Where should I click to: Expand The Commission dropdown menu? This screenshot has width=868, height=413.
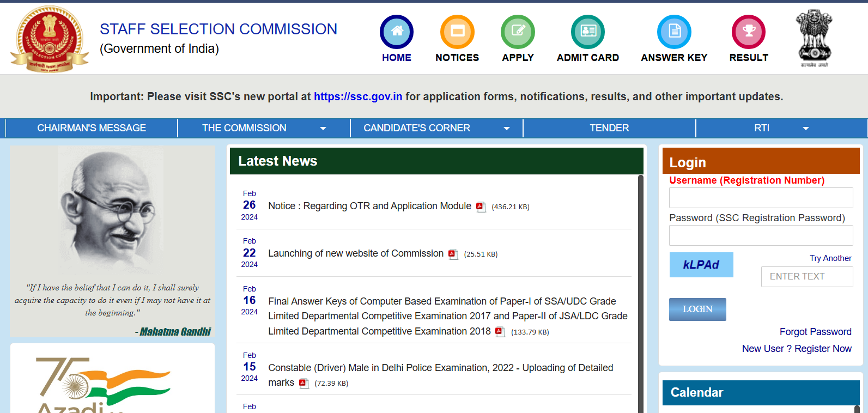323,129
